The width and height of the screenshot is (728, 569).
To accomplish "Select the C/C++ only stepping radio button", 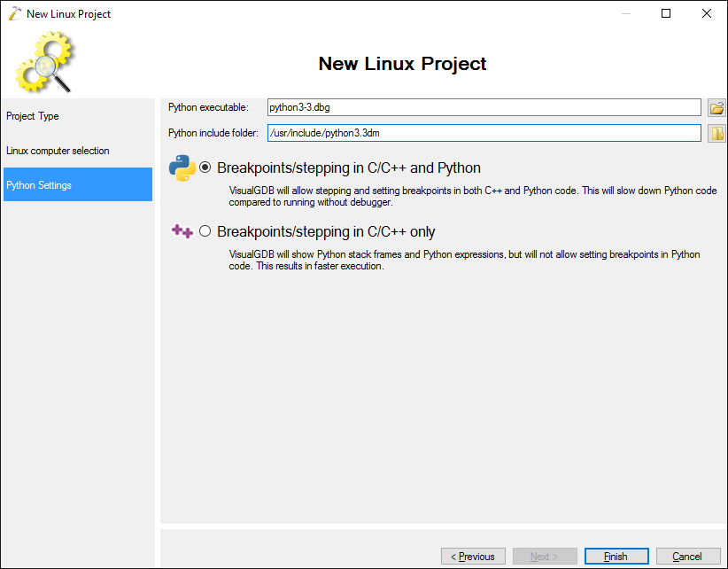I will point(205,231).
